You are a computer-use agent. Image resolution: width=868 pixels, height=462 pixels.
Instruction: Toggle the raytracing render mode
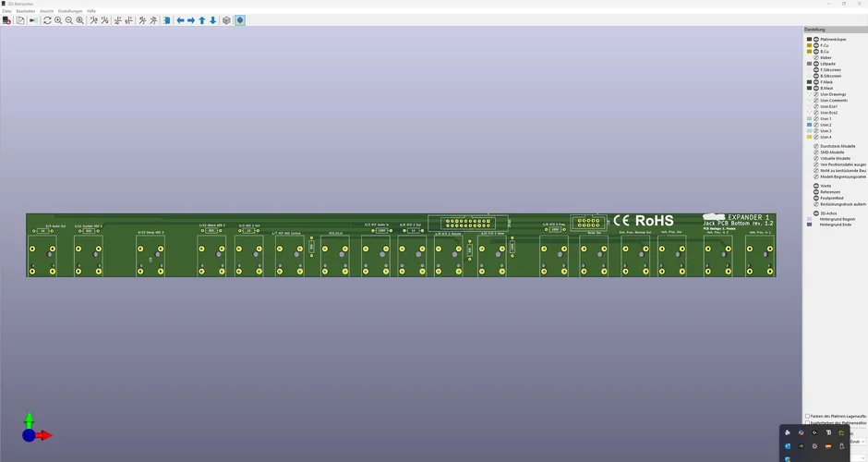(33, 20)
